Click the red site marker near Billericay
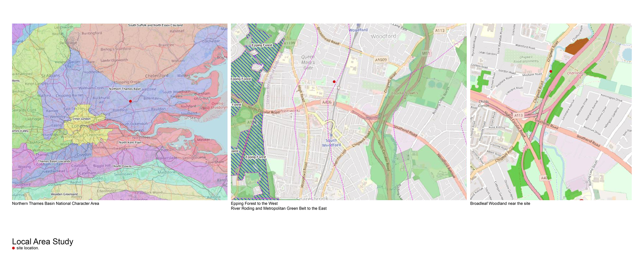 click(130, 101)
